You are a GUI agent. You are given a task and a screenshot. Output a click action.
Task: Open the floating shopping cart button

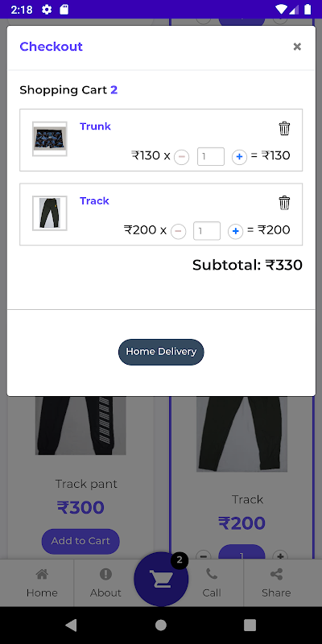161,579
